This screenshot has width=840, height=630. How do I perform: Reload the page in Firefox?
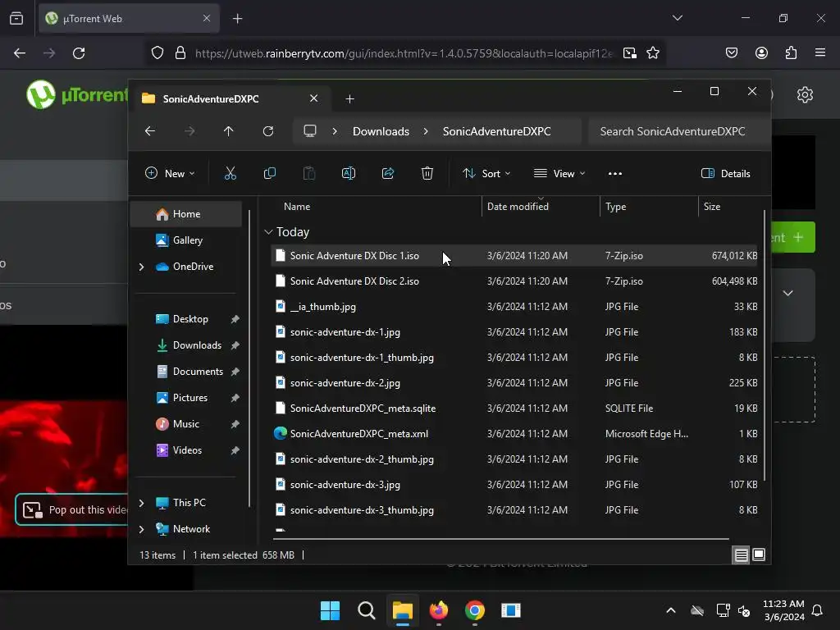coord(79,53)
